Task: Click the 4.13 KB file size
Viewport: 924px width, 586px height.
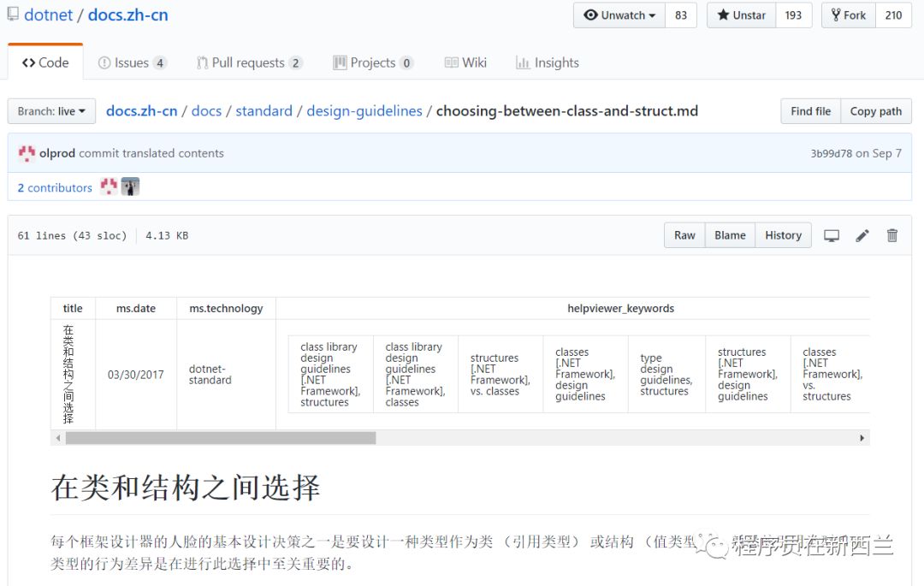Action: pyautogui.click(x=167, y=235)
